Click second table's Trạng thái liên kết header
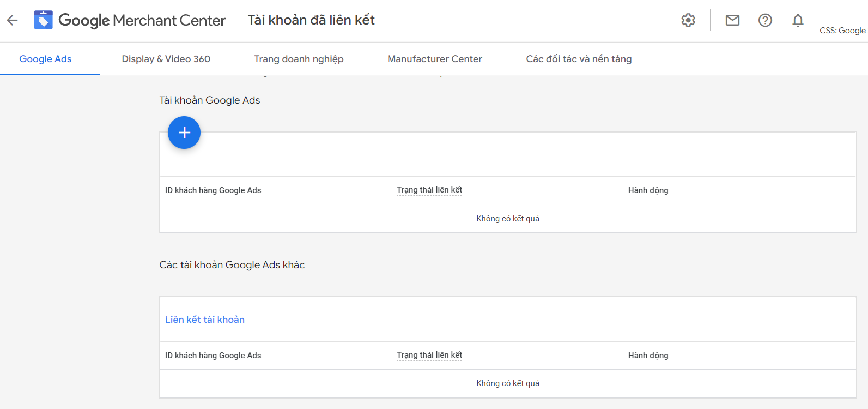 pyautogui.click(x=429, y=355)
